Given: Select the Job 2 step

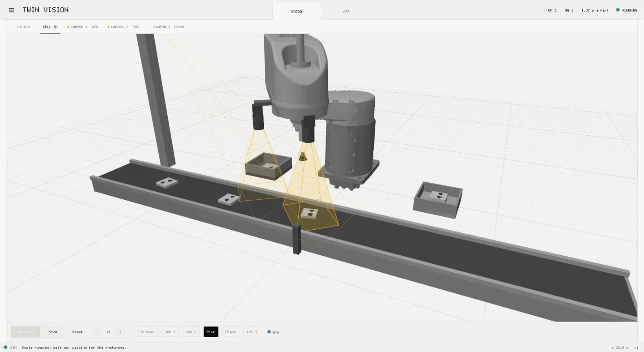Looking at the screenshot, I should tap(191, 332).
